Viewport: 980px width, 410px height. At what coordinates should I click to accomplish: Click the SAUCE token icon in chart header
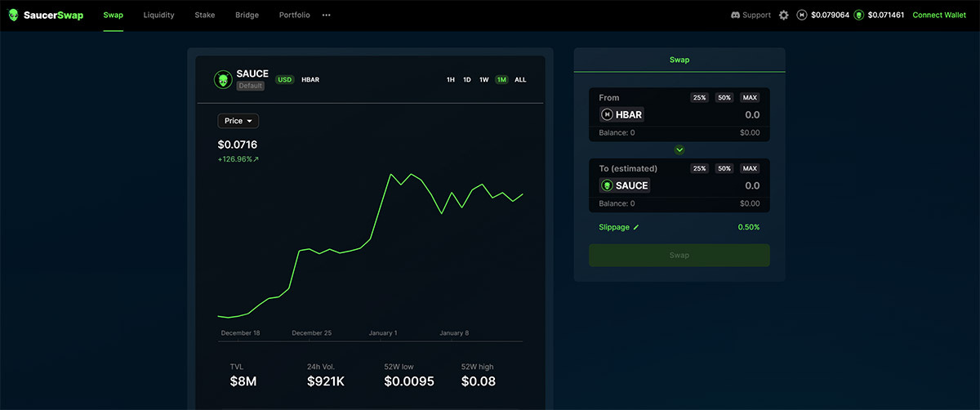[x=223, y=79]
